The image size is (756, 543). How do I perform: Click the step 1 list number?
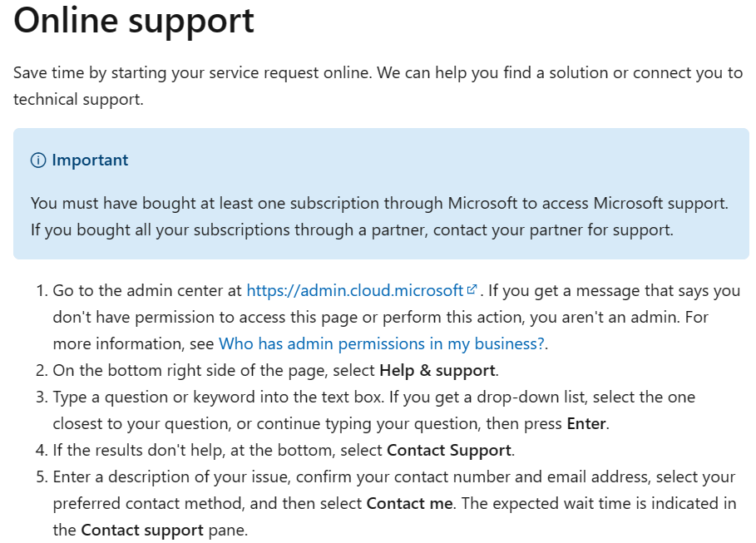click(x=41, y=291)
